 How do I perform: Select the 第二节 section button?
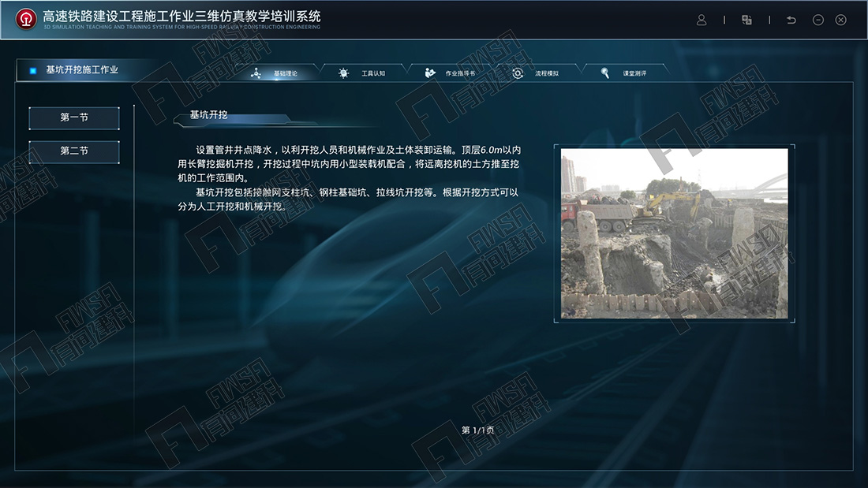(x=74, y=151)
